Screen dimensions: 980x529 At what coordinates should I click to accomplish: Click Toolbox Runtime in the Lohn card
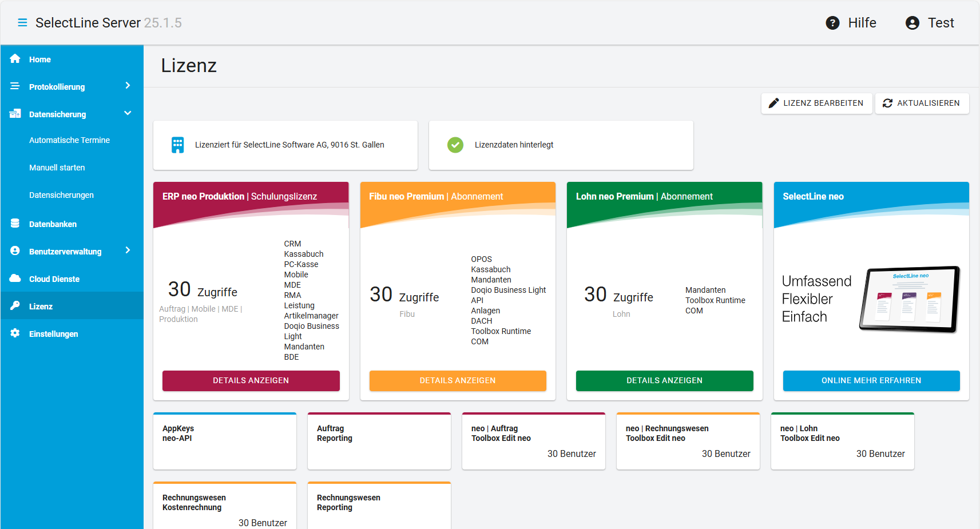coord(715,300)
